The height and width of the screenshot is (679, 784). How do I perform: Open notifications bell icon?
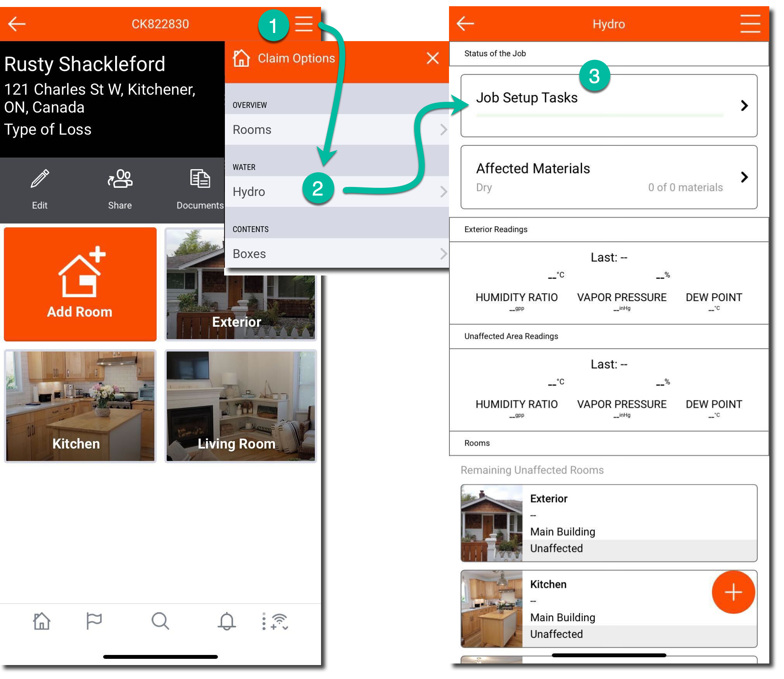click(x=227, y=621)
